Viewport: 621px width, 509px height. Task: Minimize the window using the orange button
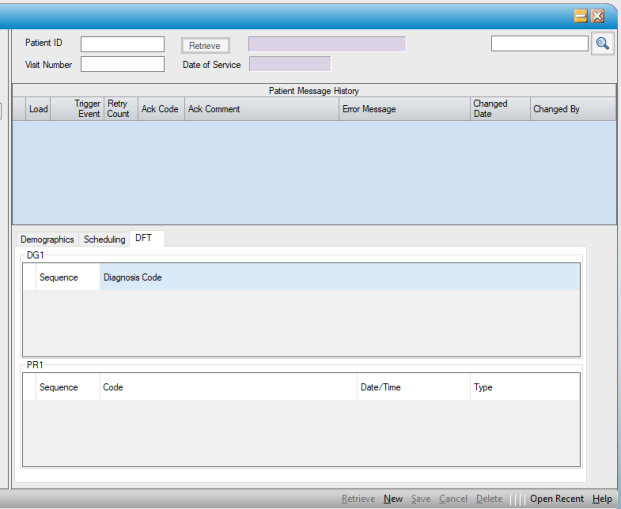coord(580,16)
